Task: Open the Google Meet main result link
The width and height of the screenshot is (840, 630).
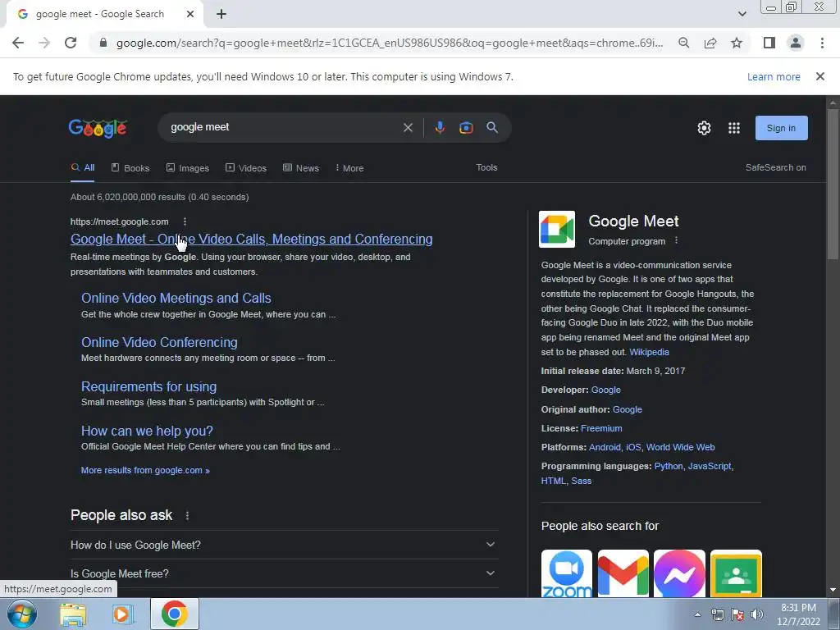Action: pyautogui.click(x=251, y=239)
